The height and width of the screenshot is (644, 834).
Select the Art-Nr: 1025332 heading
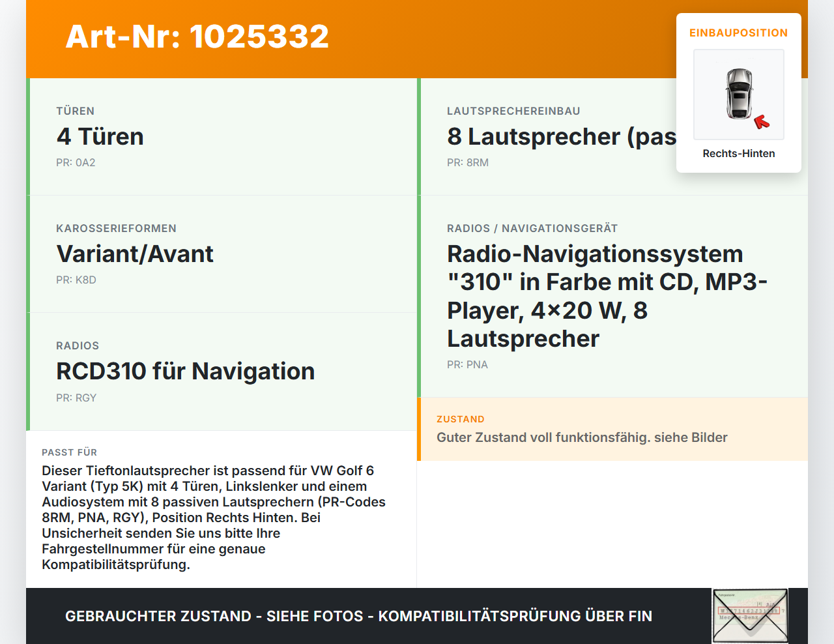coord(197,37)
